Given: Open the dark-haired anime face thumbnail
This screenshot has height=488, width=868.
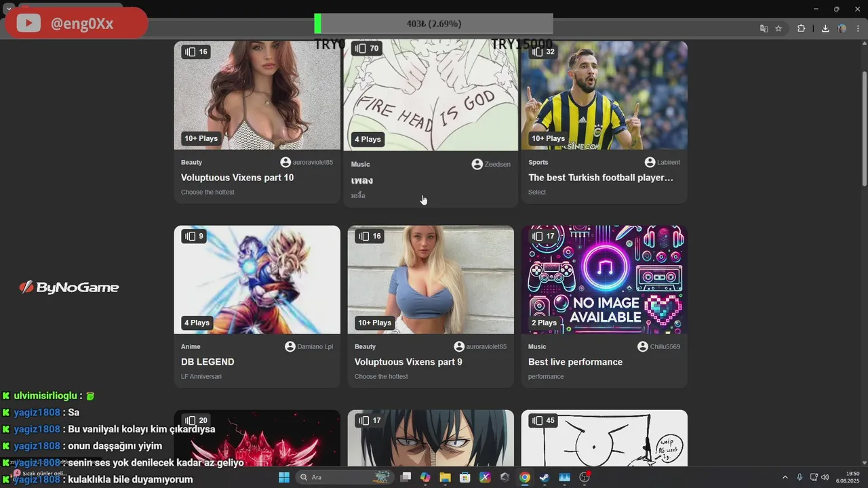Looking at the screenshot, I should (x=431, y=439).
